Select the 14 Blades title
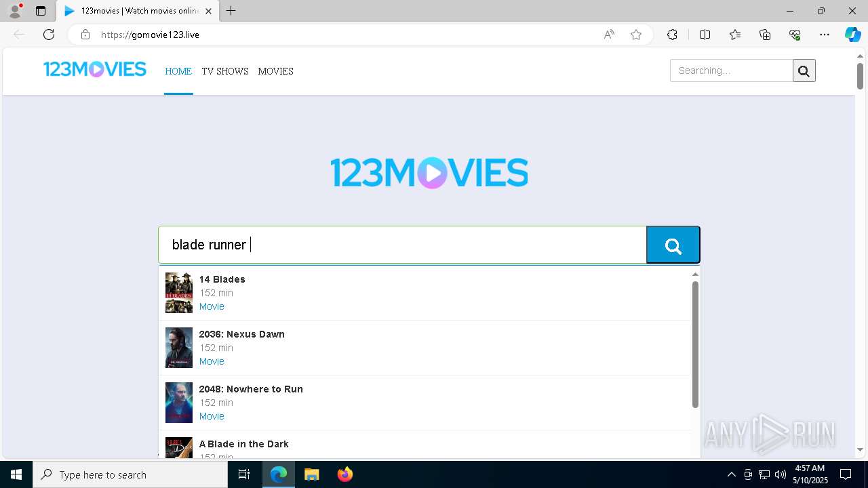This screenshot has width=868, height=488. [222, 279]
